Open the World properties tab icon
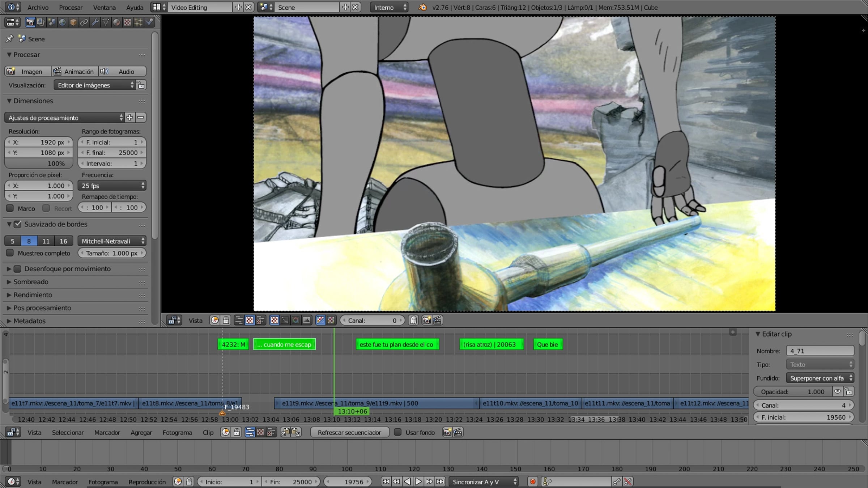The image size is (868, 488). pyautogui.click(x=62, y=22)
